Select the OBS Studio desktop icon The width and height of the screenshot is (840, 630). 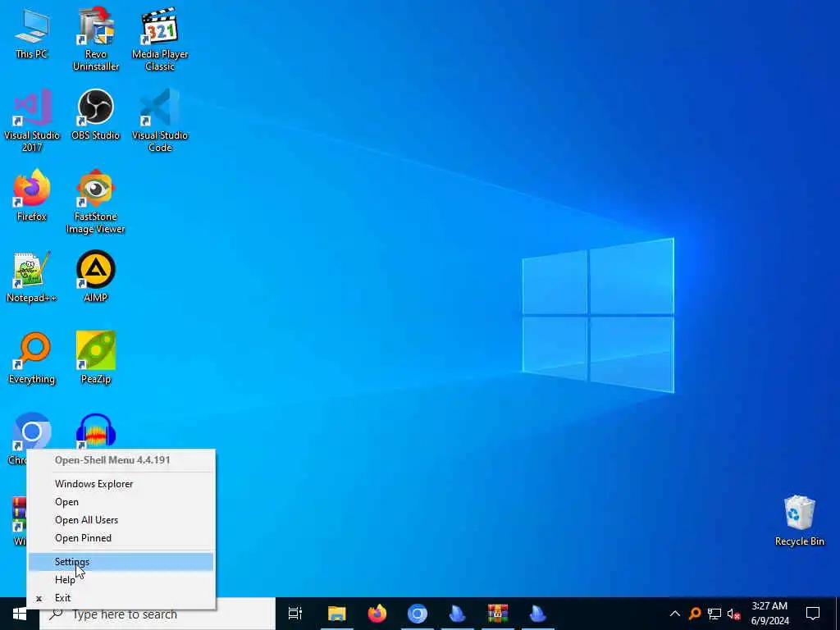click(x=96, y=115)
